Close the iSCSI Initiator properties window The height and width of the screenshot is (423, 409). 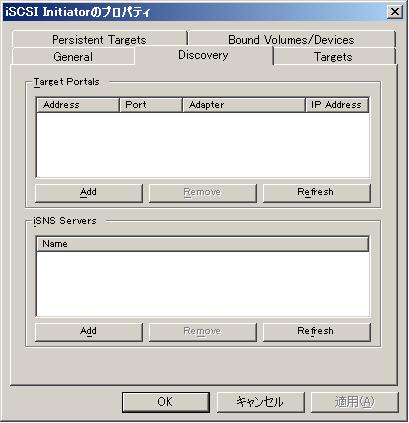395,12
